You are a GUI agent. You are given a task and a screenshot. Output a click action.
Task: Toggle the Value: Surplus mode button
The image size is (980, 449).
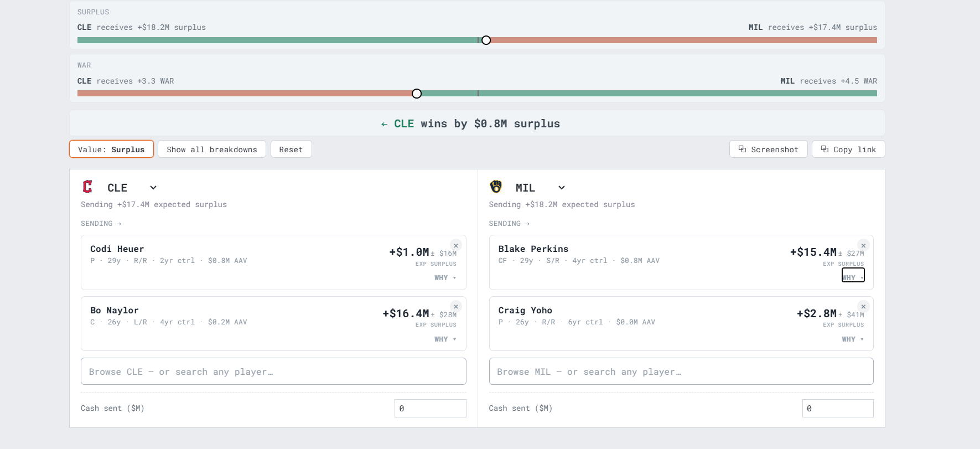[x=111, y=149]
